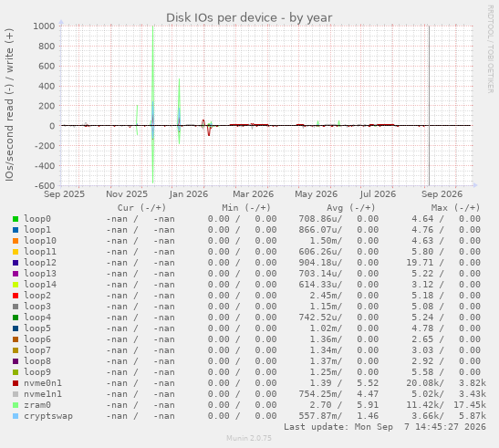Select the loop0 legend label

pos(37,219)
